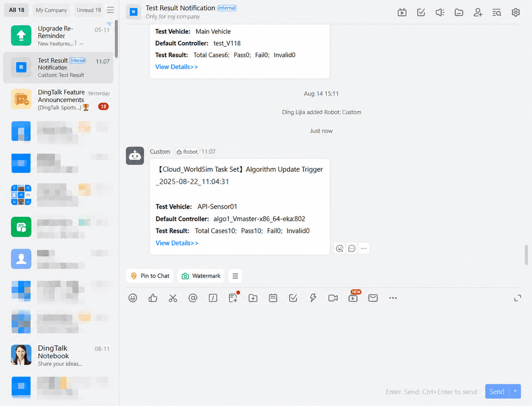Open the emoji picker in input toolbar
The height and width of the screenshot is (406, 532).
[133, 298]
